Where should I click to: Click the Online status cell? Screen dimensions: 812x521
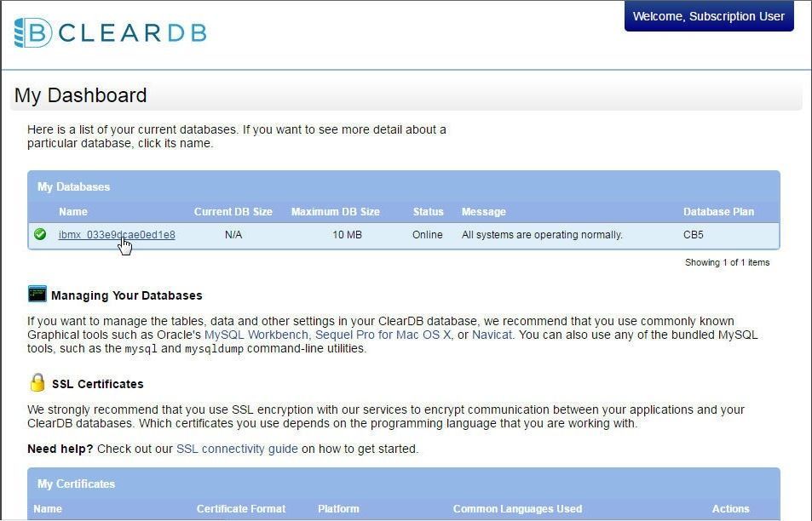[427, 234]
